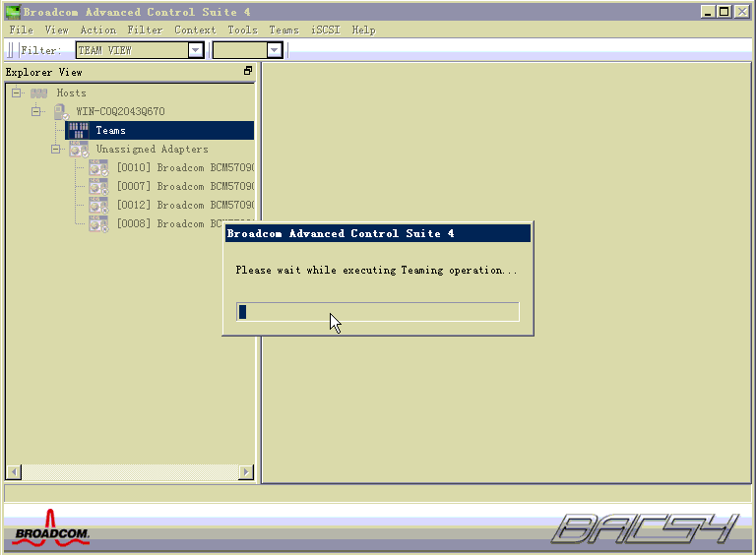The height and width of the screenshot is (555, 756).
Task: Click the Explorer View horizontal scrollbar track
Action: (130, 472)
